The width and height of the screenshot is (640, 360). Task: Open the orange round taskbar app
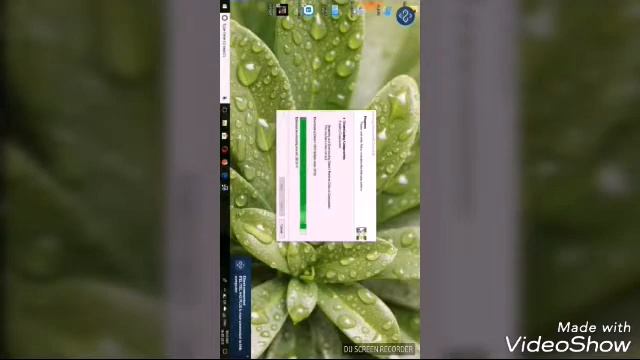point(224,162)
